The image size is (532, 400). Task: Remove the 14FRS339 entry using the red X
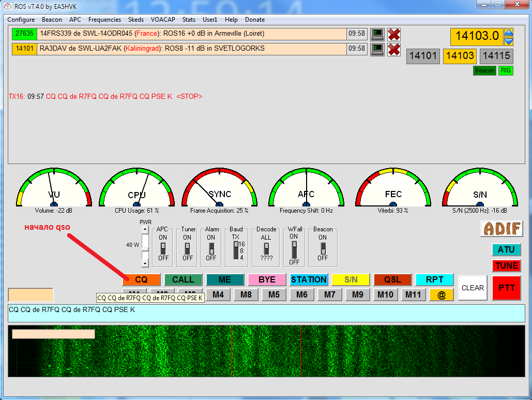point(394,35)
